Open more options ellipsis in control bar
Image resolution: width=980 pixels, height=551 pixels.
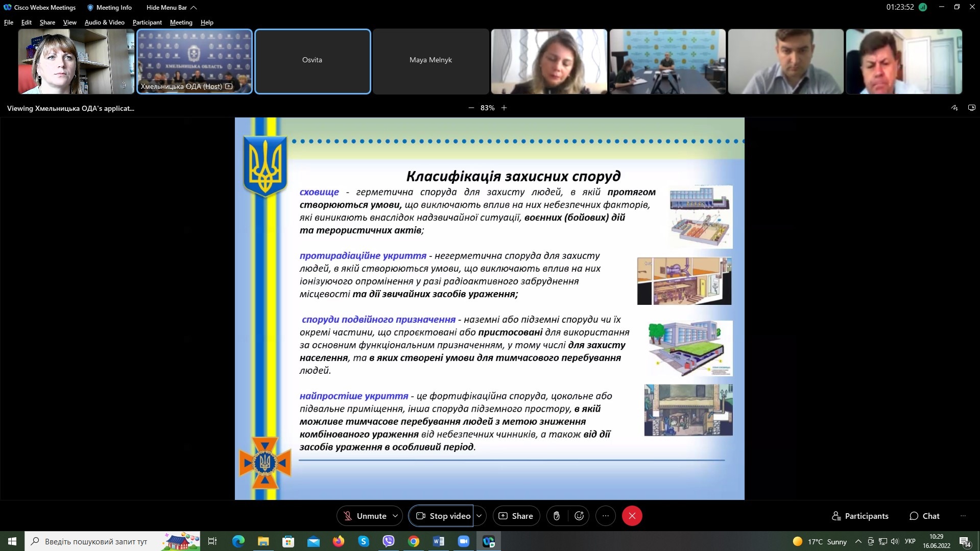point(606,516)
